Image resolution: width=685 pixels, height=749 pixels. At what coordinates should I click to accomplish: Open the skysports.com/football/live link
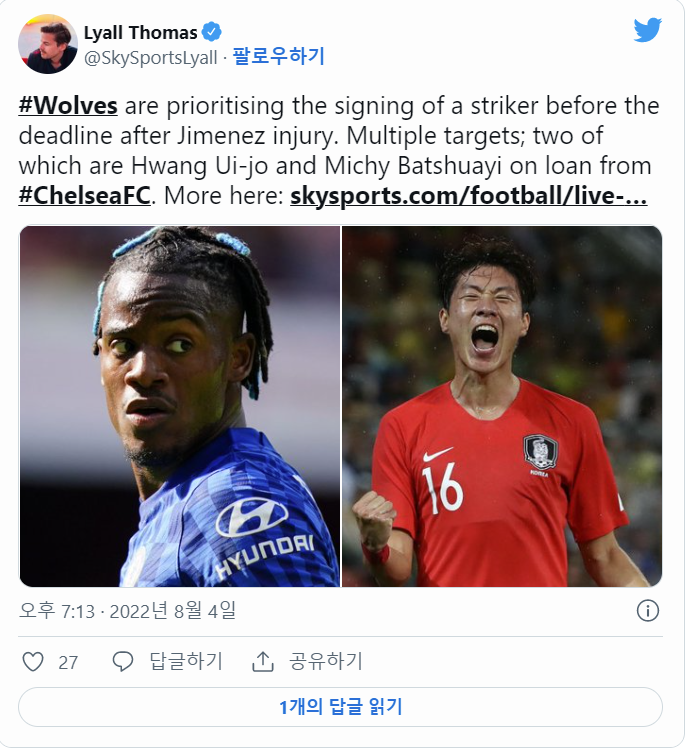click(x=469, y=196)
